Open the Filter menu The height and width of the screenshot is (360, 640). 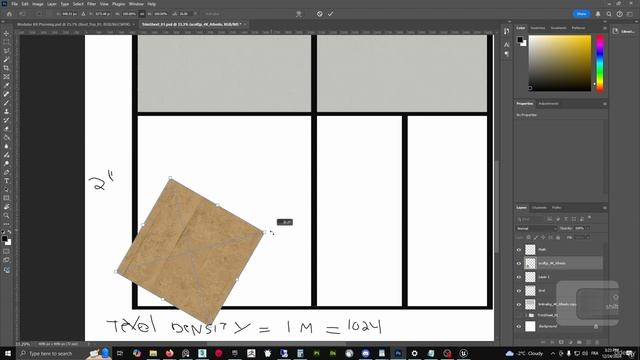pos(91,4)
